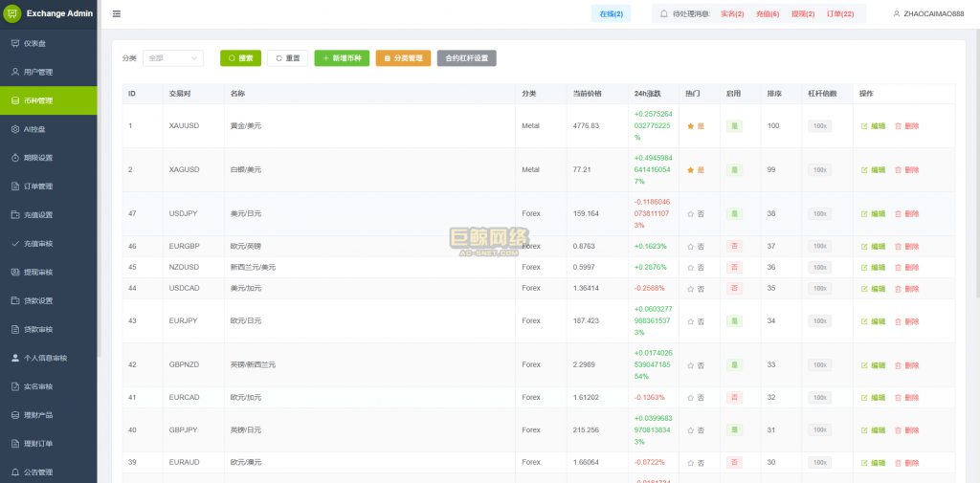Open AI控盘 via its gear icon

15,129
